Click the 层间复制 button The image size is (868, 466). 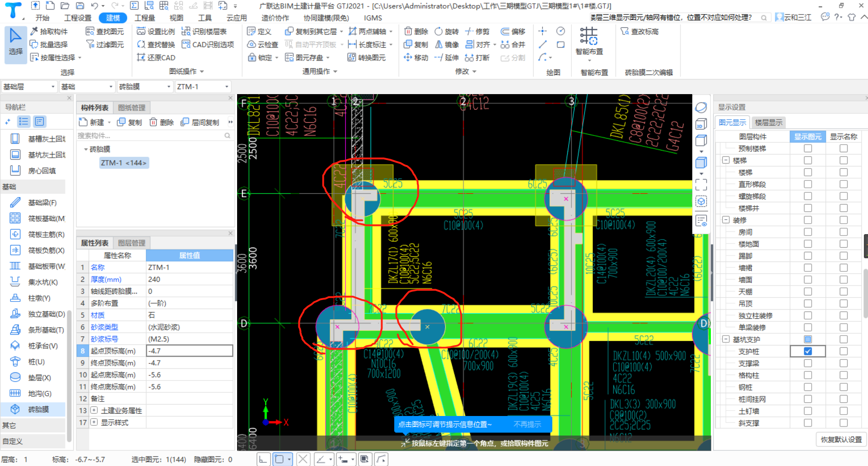[200, 122]
